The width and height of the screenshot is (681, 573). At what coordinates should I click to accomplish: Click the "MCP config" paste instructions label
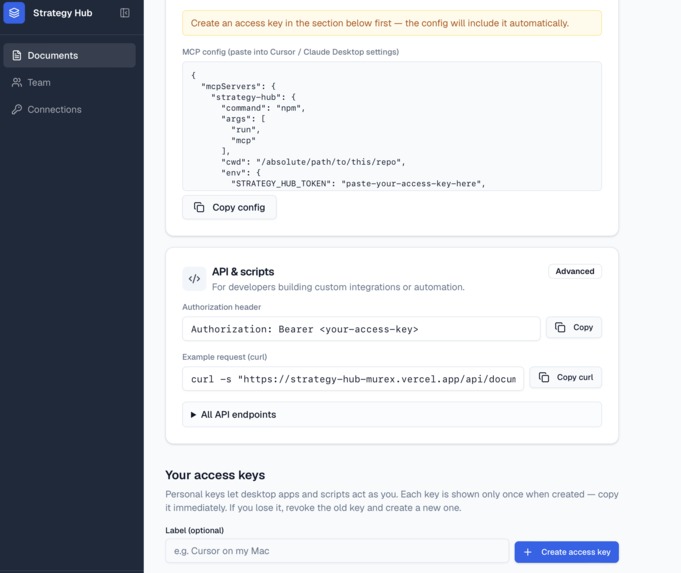tap(291, 52)
